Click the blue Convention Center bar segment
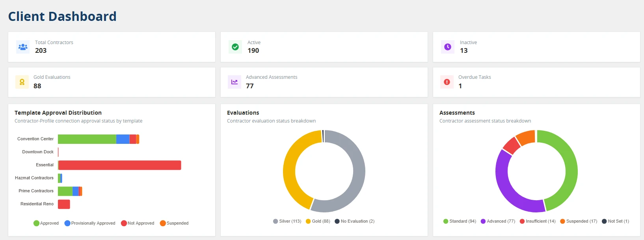This screenshot has width=644, height=240. coord(123,139)
